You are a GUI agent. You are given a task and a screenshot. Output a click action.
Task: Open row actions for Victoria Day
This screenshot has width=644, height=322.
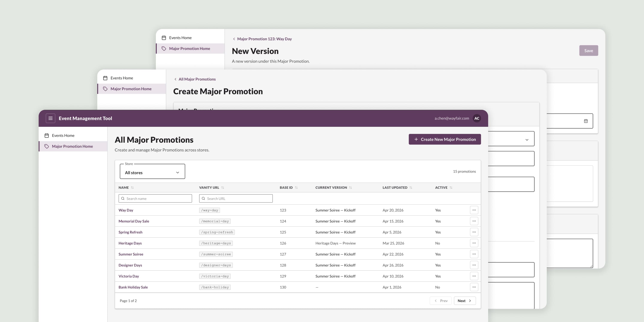pyautogui.click(x=474, y=276)
